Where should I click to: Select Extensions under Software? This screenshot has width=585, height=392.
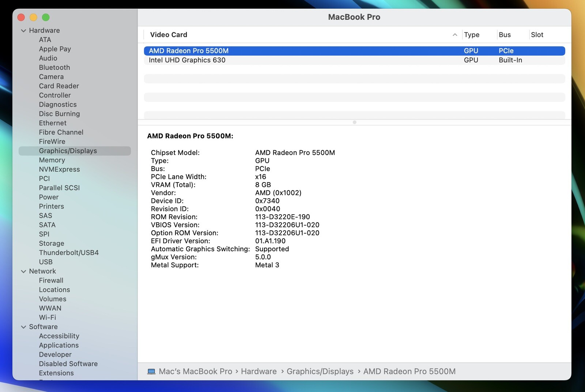coord(56,373)
